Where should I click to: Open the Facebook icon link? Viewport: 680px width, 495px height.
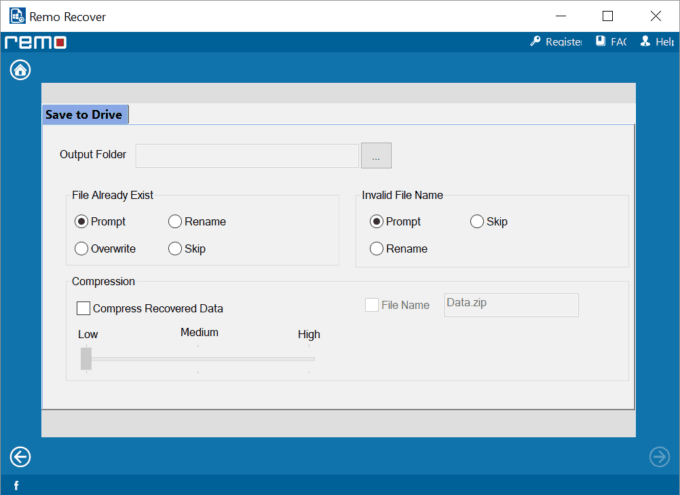click(16, 485)
